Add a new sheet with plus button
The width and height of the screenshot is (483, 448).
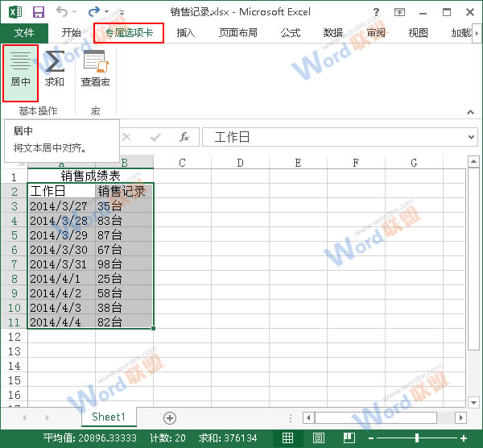(170, 418)
